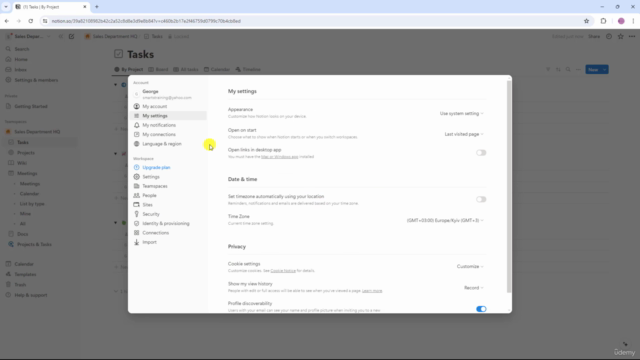The height and width of the screenshot is (360, 640).
Task: Click the settings dialog scrollbar
Action: 509,187
